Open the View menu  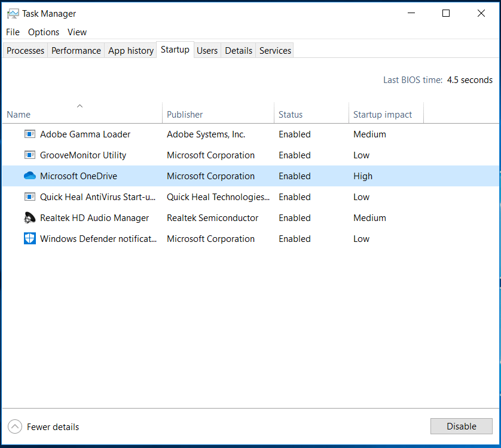77,32
